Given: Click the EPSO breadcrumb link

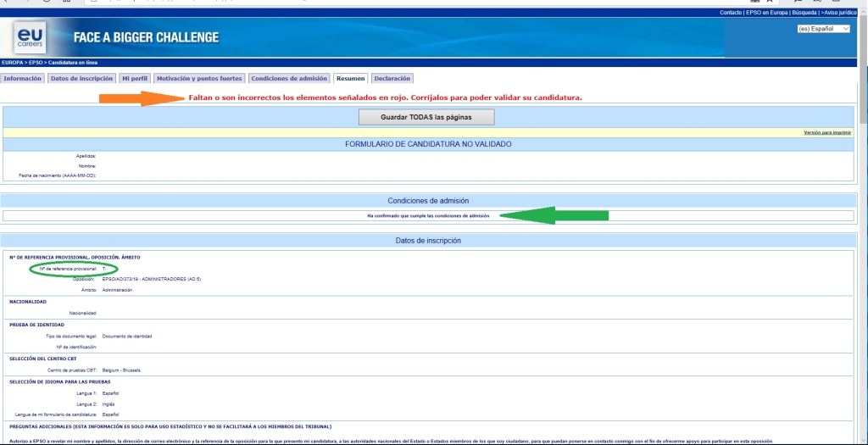Looking at the screenshot, I should click(x=34, y=63).
